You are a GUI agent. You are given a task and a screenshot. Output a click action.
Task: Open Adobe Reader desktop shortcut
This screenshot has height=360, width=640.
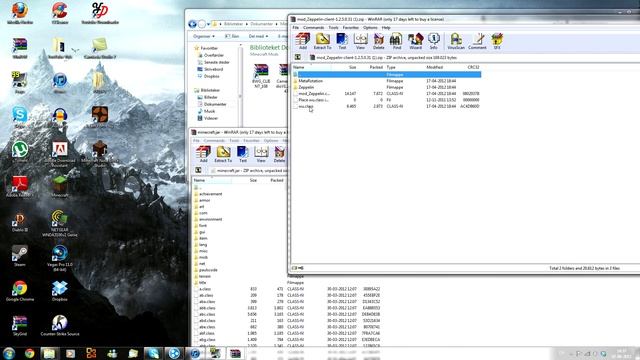point(20,187)
